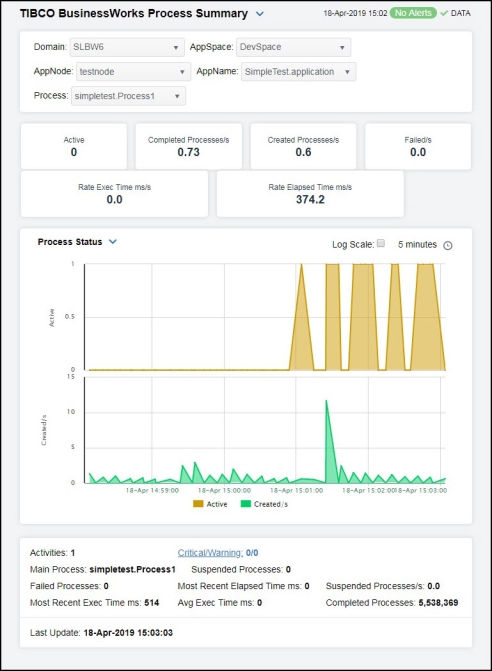
Task: Toggle the Log Scale checkbox
Action: (381, 243)
